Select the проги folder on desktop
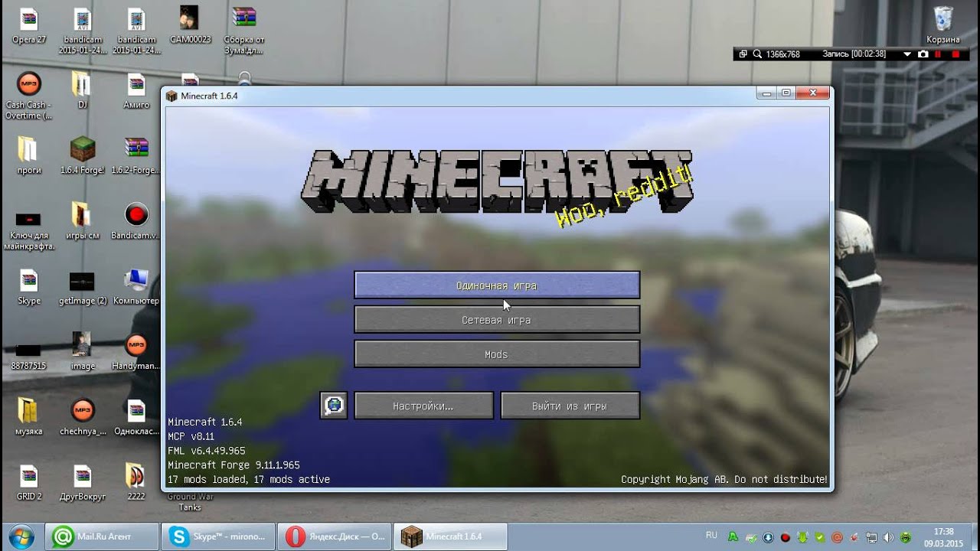 pos(29,155)
